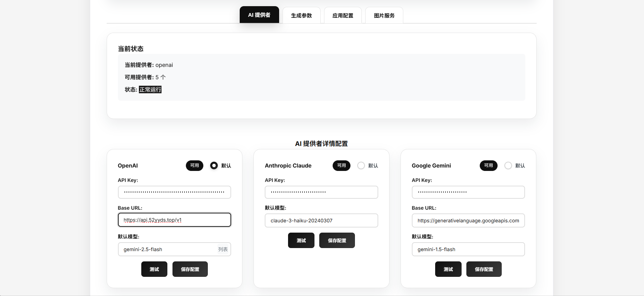The height and width of the screenshot is (296, 644).
Task: Open the 应用配置 tab
Action: pyautogui.click(x=343, y=15)
